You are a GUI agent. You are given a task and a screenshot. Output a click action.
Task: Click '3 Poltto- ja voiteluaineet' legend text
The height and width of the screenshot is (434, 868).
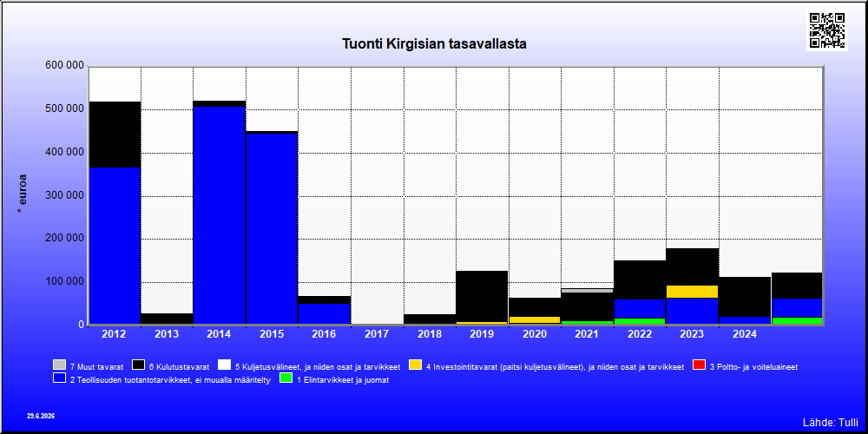pos(753,366)
